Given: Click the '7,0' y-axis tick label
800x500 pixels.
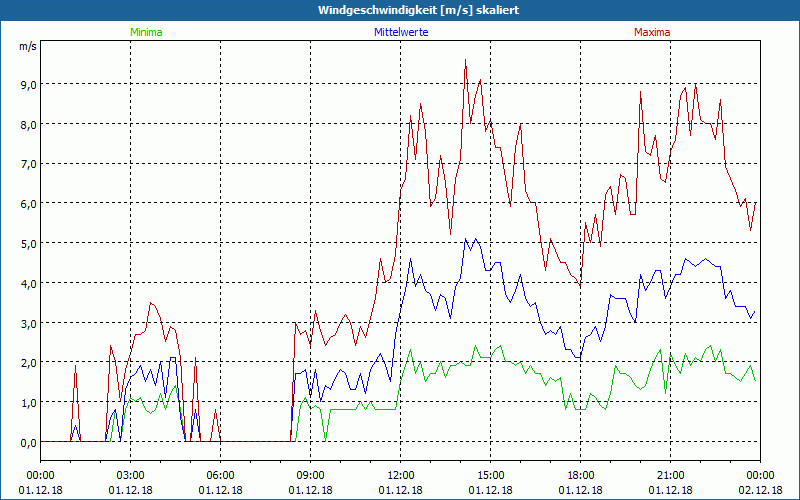Looking at the screenshot, I should (29, 164).
